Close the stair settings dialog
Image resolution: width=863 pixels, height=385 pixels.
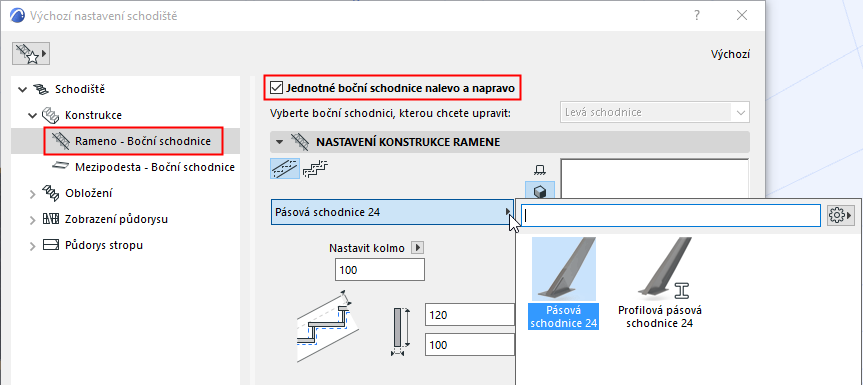742,15
